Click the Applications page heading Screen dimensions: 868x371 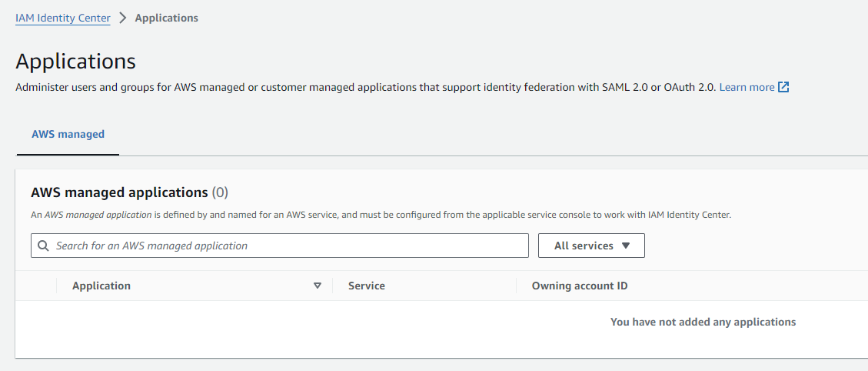[x=75, y=62]
